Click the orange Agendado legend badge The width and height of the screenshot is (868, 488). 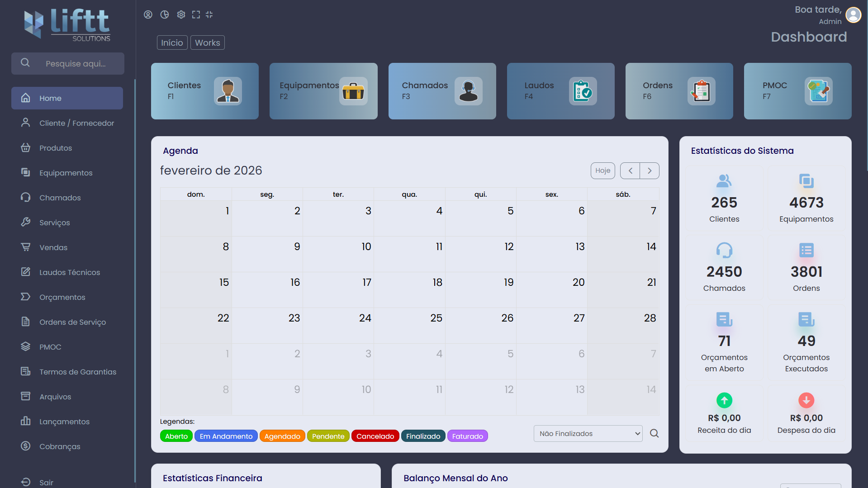point(282,436)
